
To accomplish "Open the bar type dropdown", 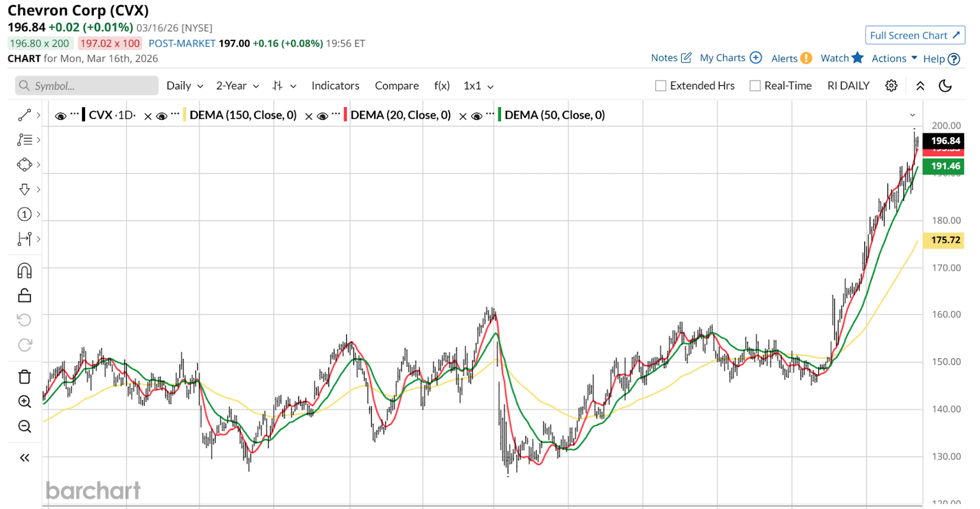I will click(284, 86).
